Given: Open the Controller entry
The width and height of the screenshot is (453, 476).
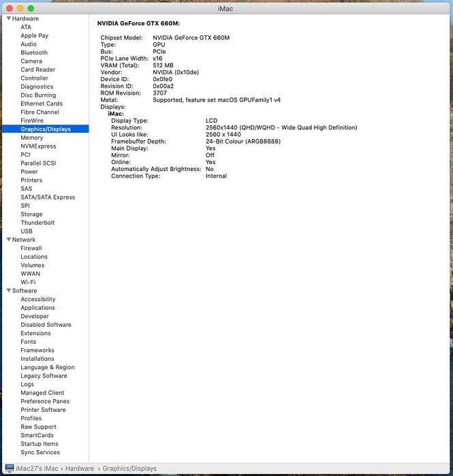Looking at the screenshot, I should coord(34,78).
